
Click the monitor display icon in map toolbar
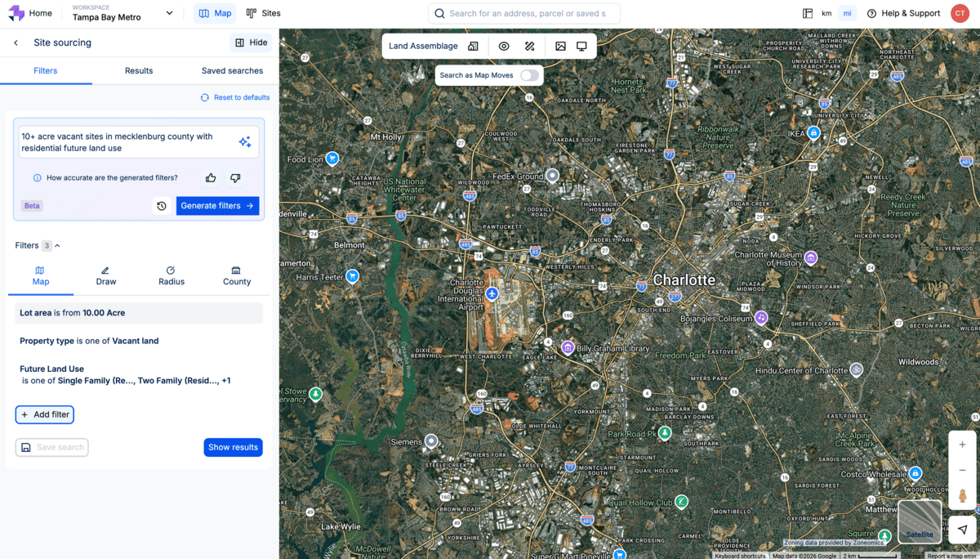[581, 47]
